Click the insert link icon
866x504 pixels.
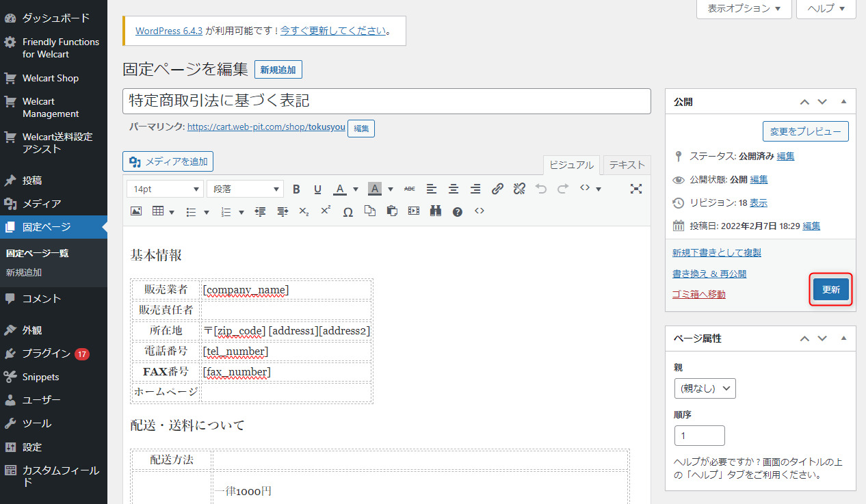[497, 189]
